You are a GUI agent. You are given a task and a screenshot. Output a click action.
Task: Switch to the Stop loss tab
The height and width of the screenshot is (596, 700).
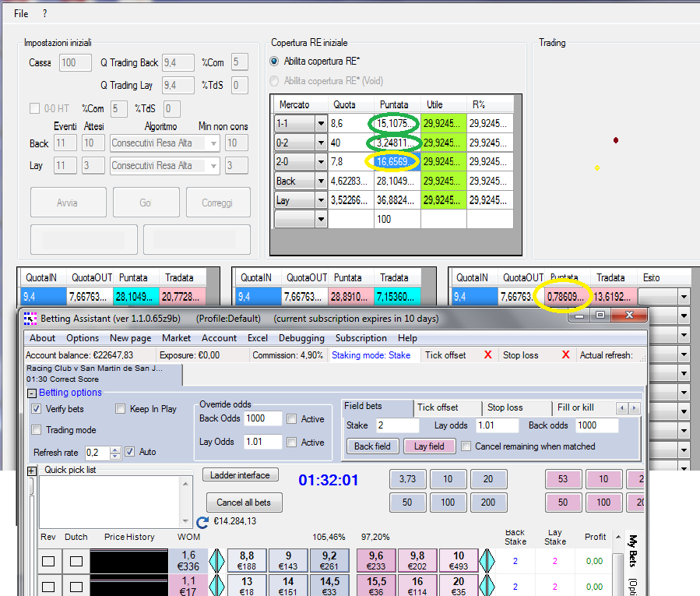pyautogui.click(x=518, y=407)
